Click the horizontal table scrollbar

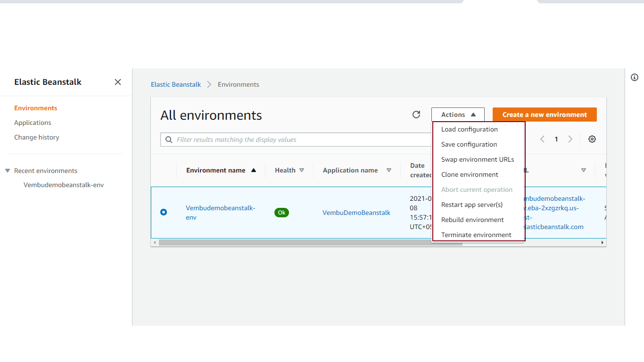coord(311,242)
